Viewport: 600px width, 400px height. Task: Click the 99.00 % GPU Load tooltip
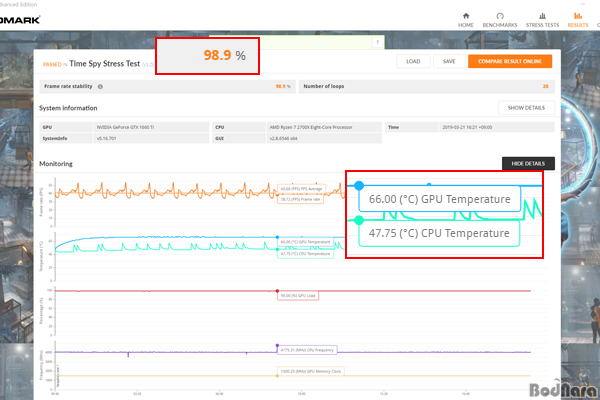(x=298, y=296)
